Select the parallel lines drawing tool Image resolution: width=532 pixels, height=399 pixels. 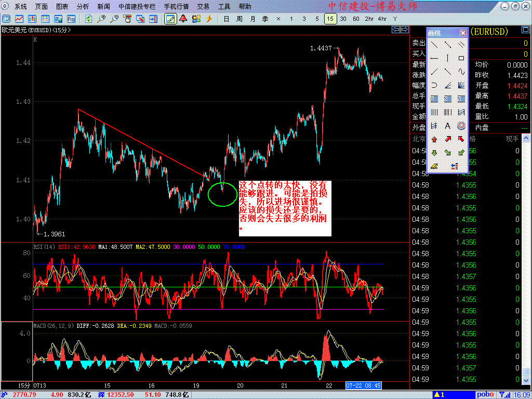(x=461, y=45)
